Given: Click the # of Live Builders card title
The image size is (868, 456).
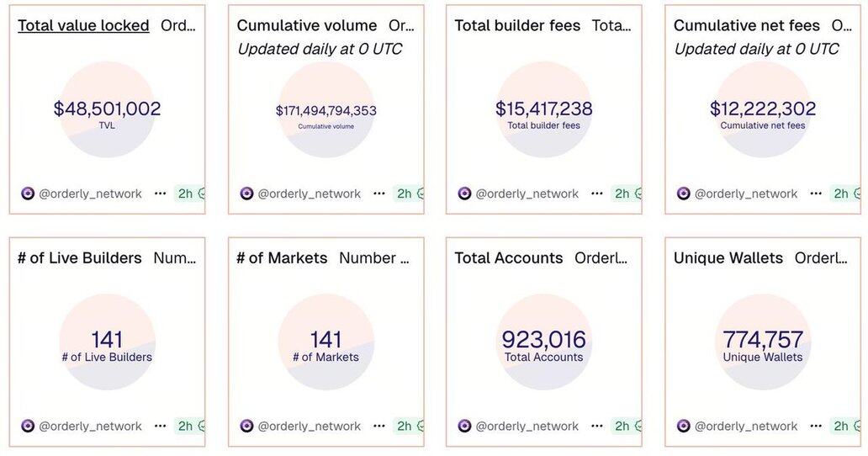Looking at the screenshot, I should coord(80,258).
